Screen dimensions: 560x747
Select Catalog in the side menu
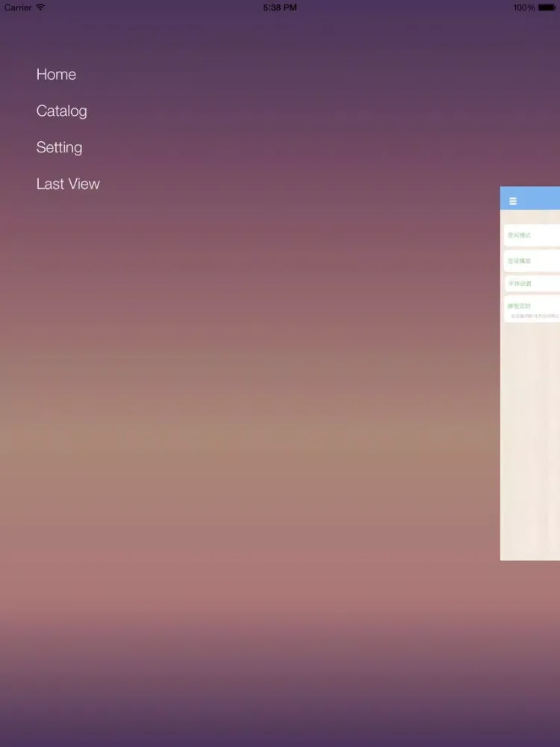coord(61,111)
